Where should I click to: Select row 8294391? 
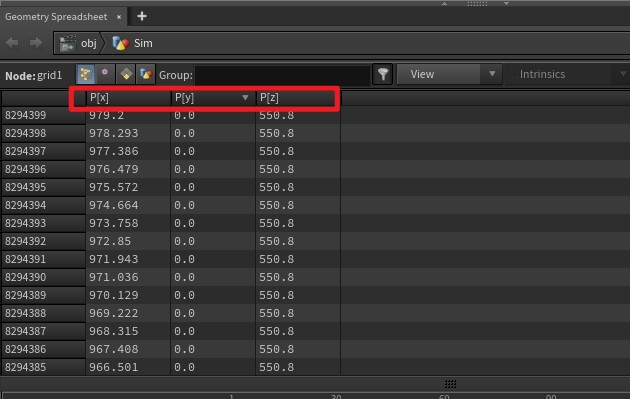coord(43,260)
